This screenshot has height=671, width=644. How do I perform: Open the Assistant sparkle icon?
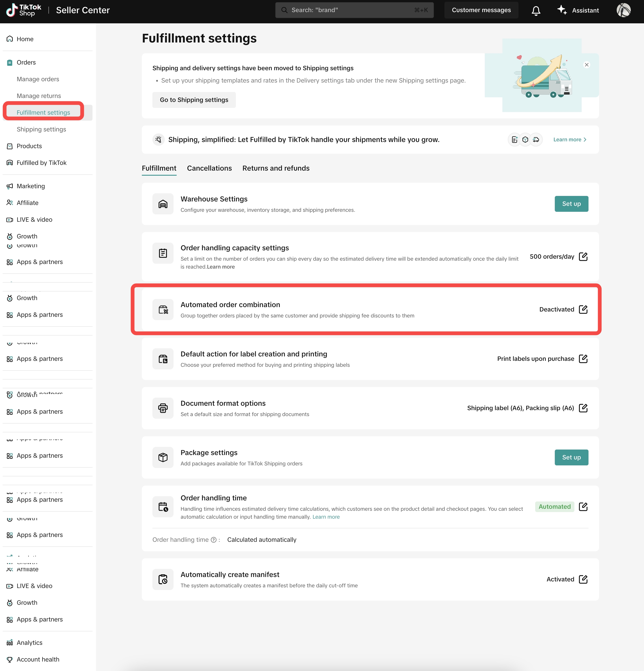562,10
